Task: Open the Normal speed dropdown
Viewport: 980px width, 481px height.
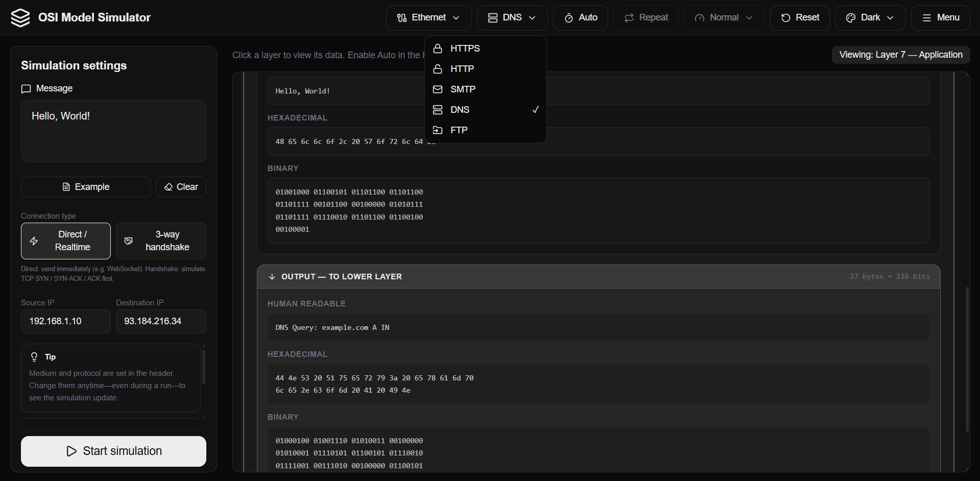Action: click(724, 17)
